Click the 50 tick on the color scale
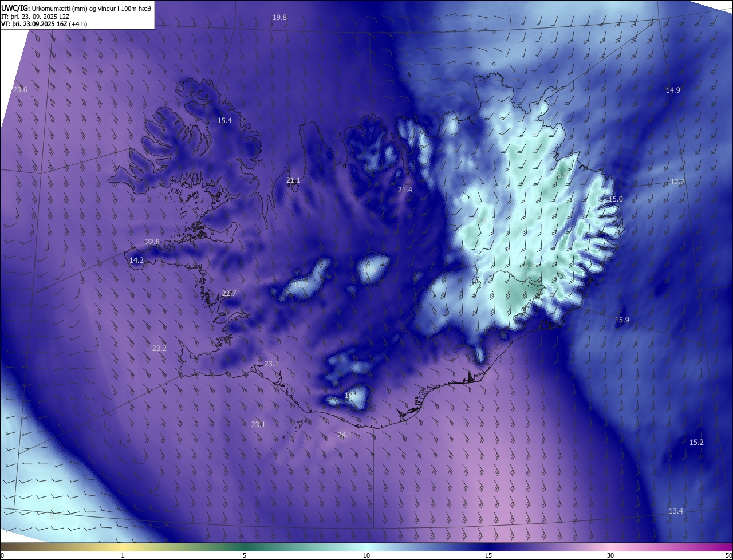Viewport: 733px width, 560px height. point(728,555)
